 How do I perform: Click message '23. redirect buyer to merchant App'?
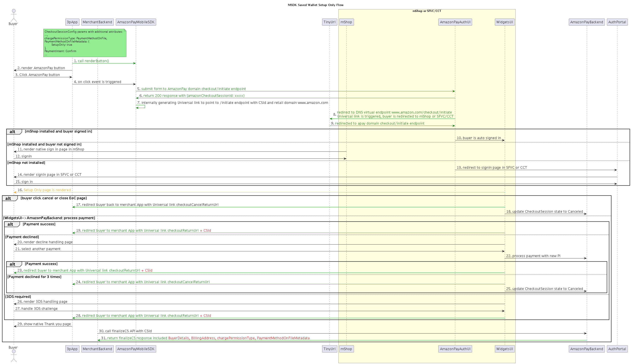point(85,271)
